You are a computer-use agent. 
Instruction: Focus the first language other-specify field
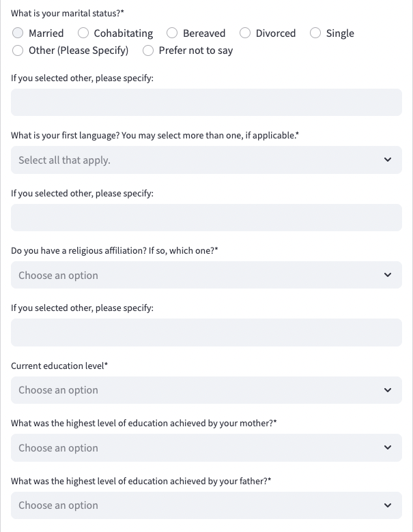[x=206, y=218]
